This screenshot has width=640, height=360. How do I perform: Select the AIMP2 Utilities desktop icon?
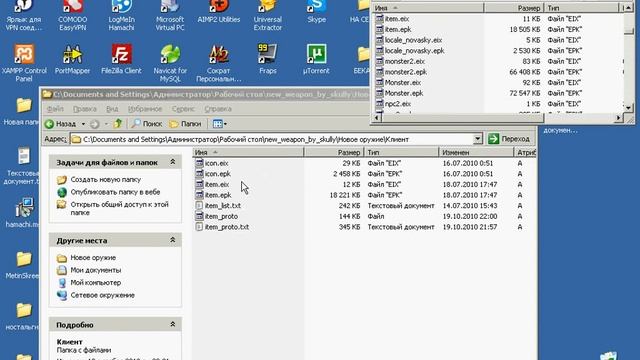pyautogui.click(x=218, y=12)
